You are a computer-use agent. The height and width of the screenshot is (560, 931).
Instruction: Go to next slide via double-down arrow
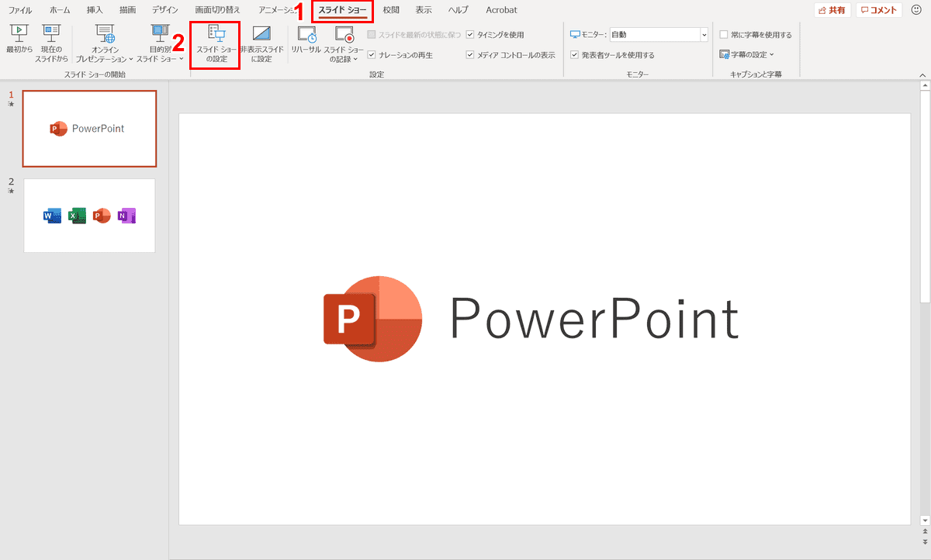[924, 541]
